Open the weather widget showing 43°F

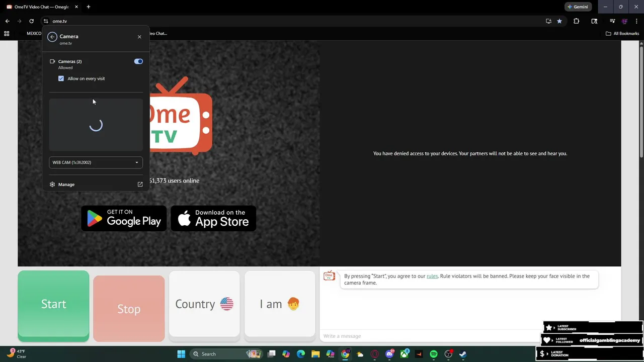16,354
